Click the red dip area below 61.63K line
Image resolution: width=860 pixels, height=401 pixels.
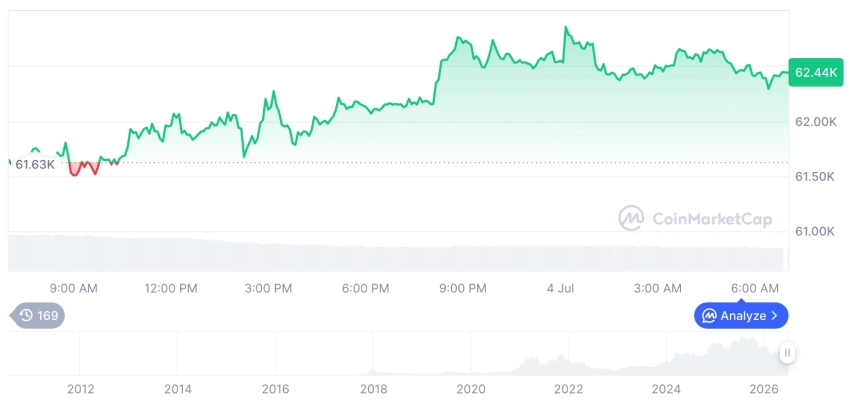tap(82, 168)
